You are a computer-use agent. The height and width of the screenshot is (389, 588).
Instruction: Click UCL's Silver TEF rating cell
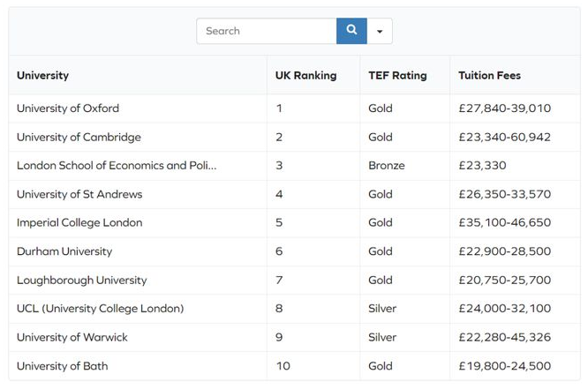click(382, 309)
